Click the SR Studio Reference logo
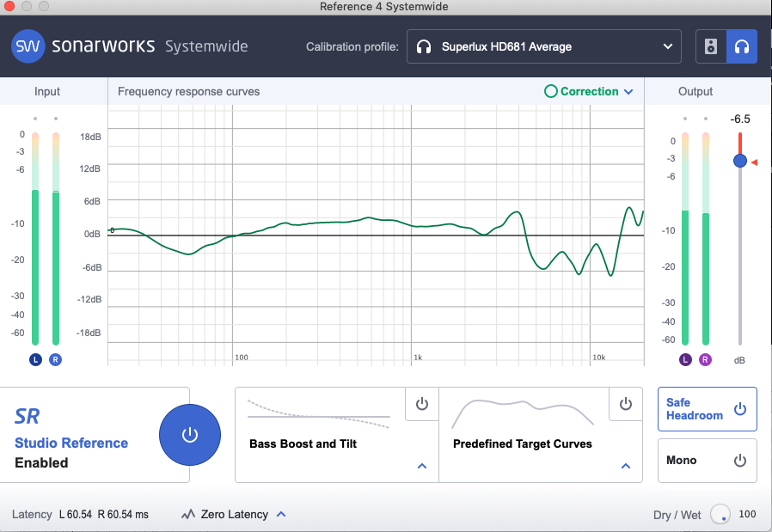The image size is (772, 532). point(27,416)
